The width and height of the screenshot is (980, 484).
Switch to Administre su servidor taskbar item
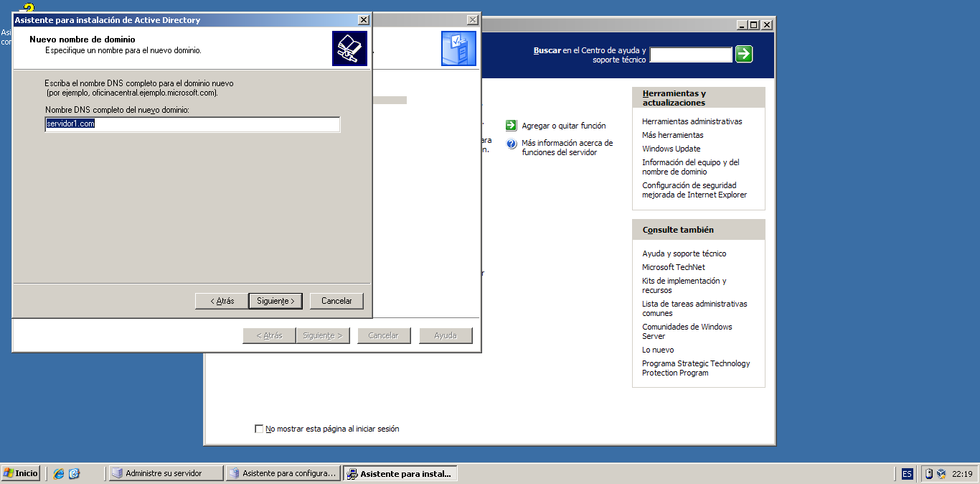coord(166,473)
